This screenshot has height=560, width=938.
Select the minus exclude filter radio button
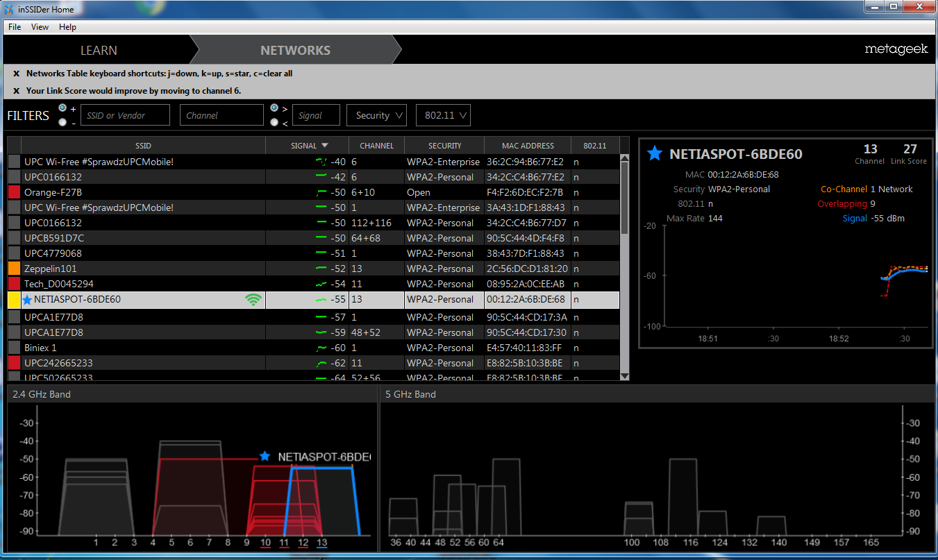coord(63,122)
